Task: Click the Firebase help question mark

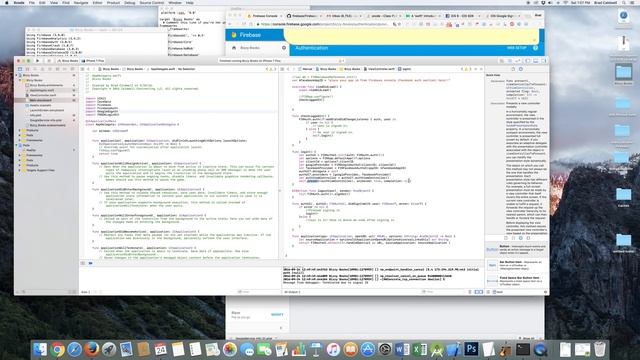Action: (536, 48)
